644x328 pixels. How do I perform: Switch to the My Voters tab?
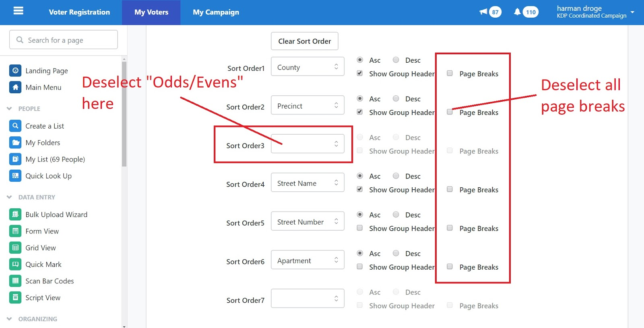coord(151,12)
